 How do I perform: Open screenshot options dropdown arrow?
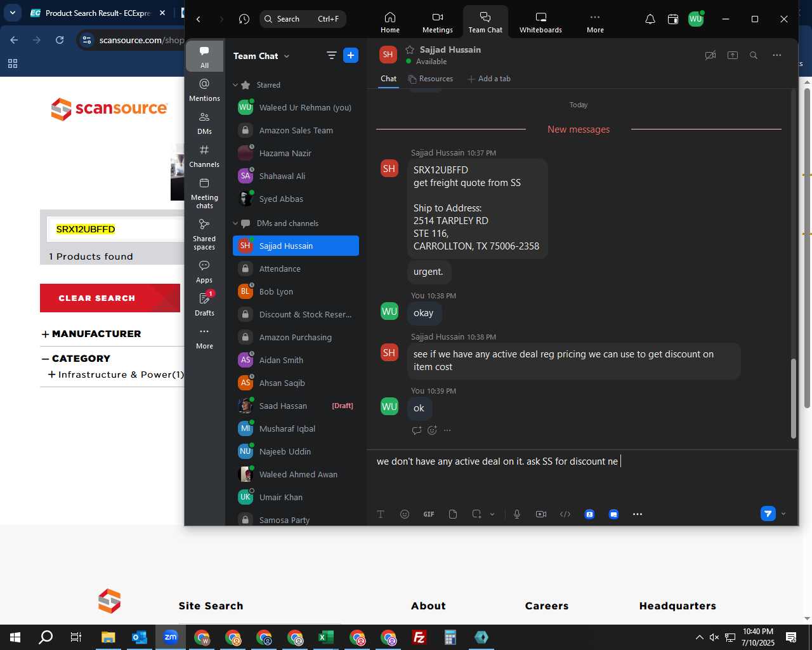coord(492,514)
